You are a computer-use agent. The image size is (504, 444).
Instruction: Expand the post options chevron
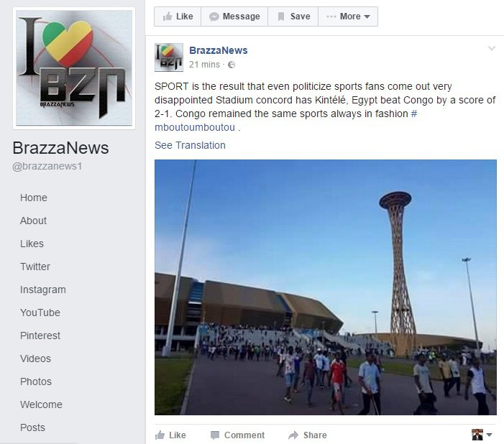[492, 49]
